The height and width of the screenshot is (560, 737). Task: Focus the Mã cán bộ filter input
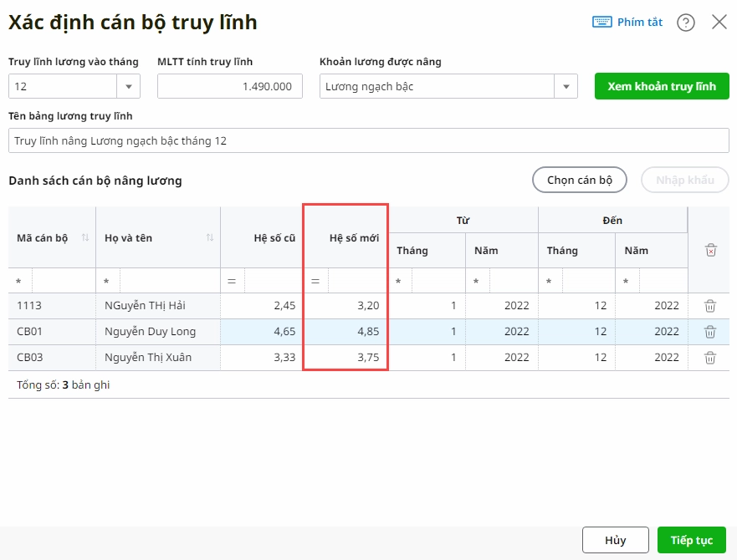coord(64,281)
